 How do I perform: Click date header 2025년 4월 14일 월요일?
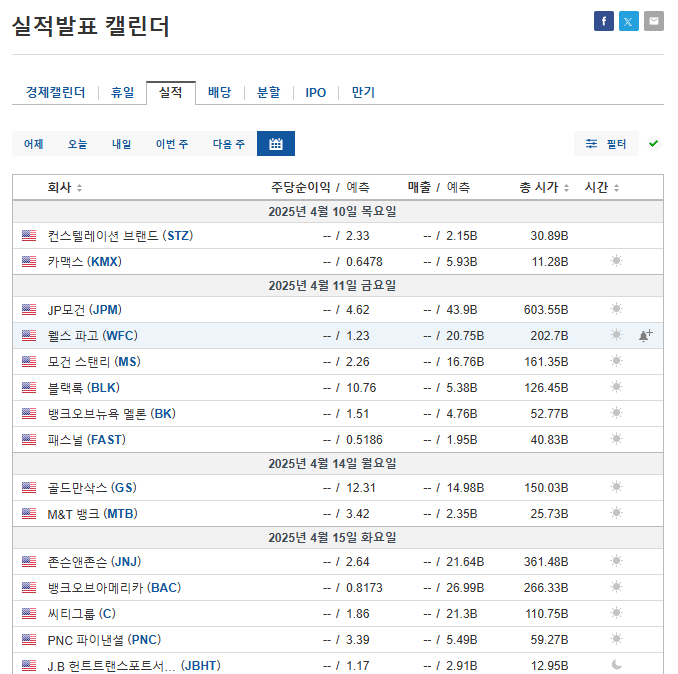tap(332, 463)
